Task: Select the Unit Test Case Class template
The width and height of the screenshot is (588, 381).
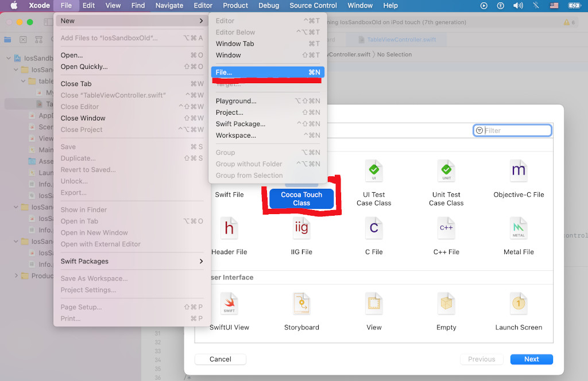Action: pos(446,184)
